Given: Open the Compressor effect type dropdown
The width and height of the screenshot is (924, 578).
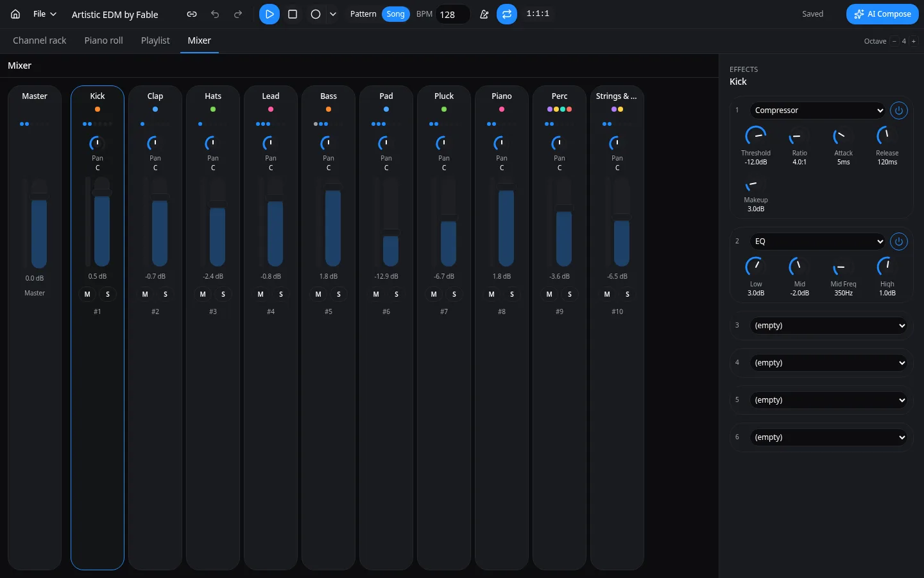Looking at the screenshot, I should pos(817,110).
